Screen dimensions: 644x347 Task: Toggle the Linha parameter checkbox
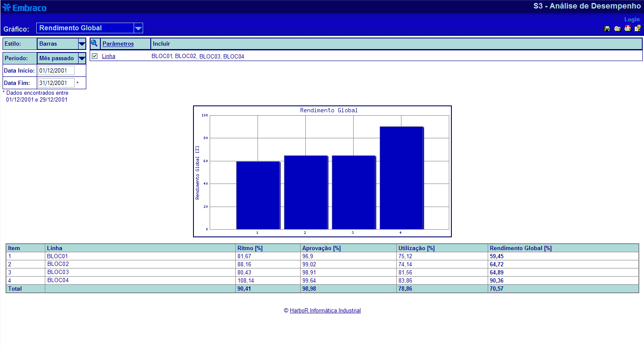click(95, 56)
